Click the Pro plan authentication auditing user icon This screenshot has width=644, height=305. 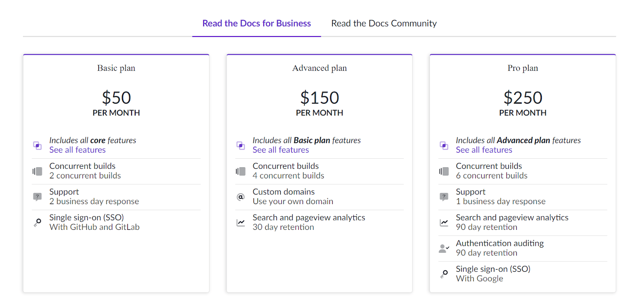444,248
